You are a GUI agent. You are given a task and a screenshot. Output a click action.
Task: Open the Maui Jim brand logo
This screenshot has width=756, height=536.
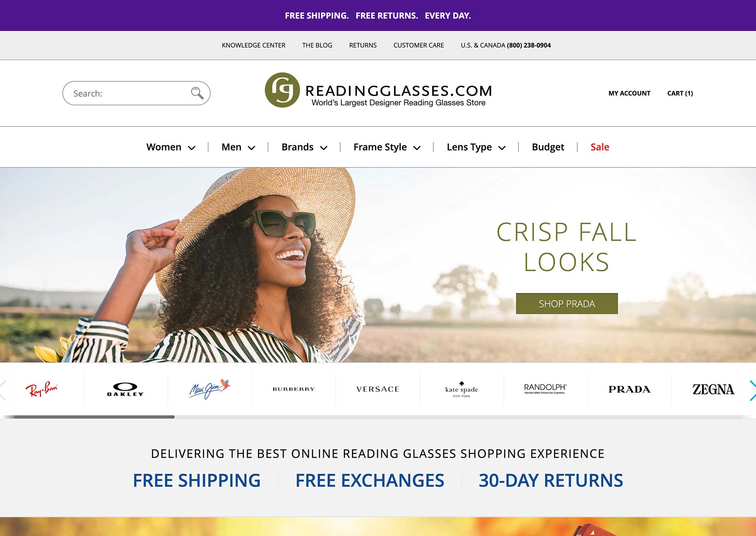(x=209, y=389)
